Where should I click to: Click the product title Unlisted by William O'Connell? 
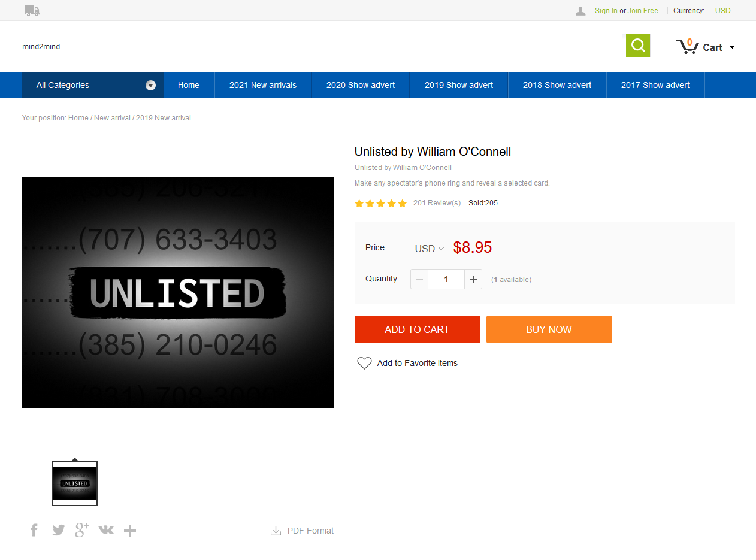[433, 152]
